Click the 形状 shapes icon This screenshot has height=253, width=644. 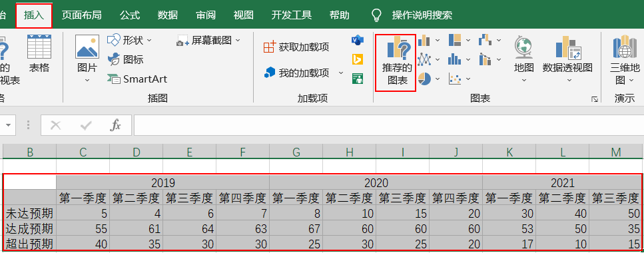coord(113,40)
